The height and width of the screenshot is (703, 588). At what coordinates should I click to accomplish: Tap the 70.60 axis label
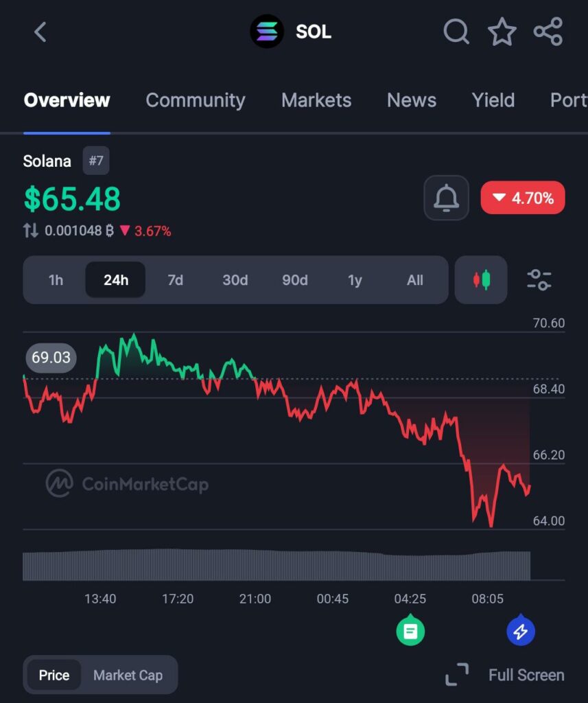(x=549, y=323)
